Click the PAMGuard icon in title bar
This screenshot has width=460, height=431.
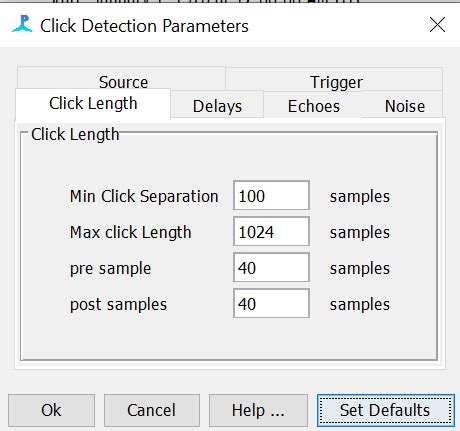[22, 24]
